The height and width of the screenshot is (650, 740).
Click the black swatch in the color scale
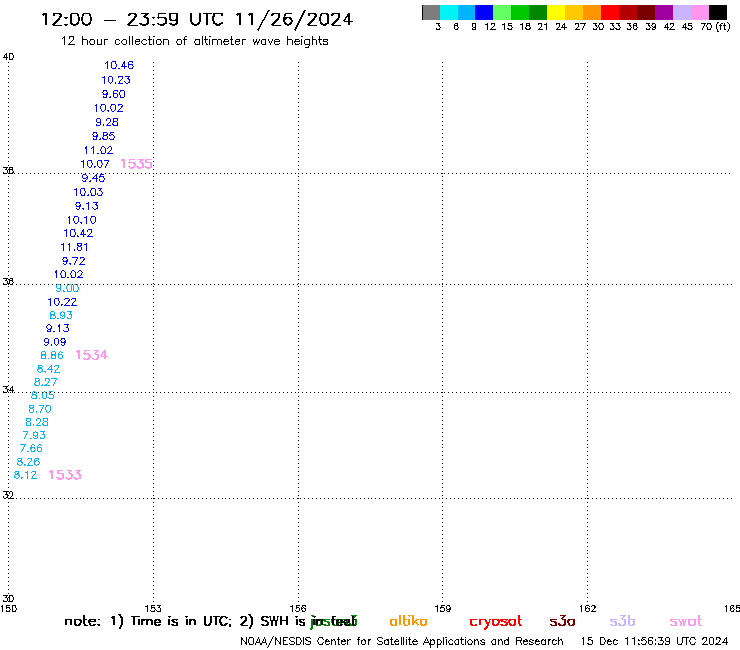[718, 12]
